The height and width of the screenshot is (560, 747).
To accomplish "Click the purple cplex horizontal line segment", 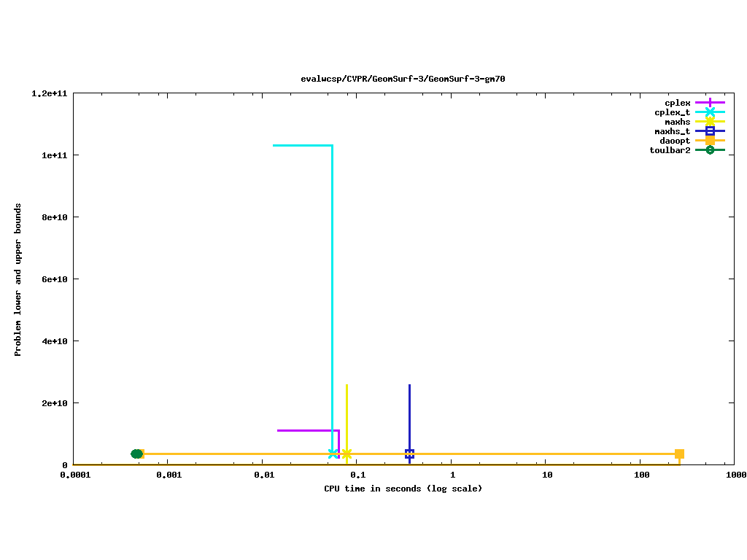I will (307, 430).
